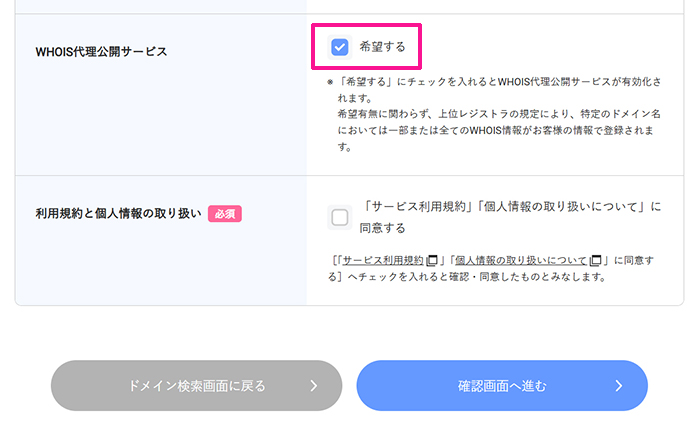Viewport: 700px width, 441px height.
Task: Click new-window icon beside 個人情報の取り扱いについて
Action: pyautogui.click(x=595, y=261)
